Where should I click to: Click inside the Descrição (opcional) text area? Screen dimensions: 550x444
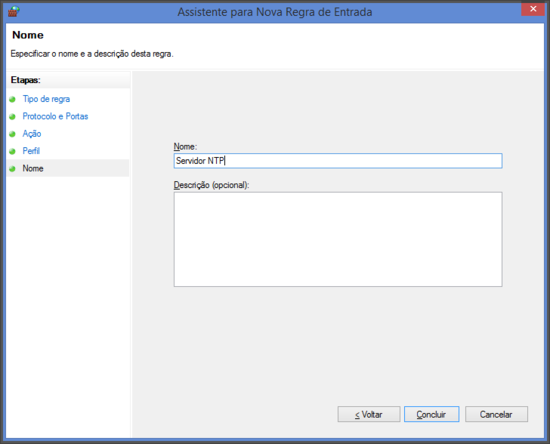(338, 239)
